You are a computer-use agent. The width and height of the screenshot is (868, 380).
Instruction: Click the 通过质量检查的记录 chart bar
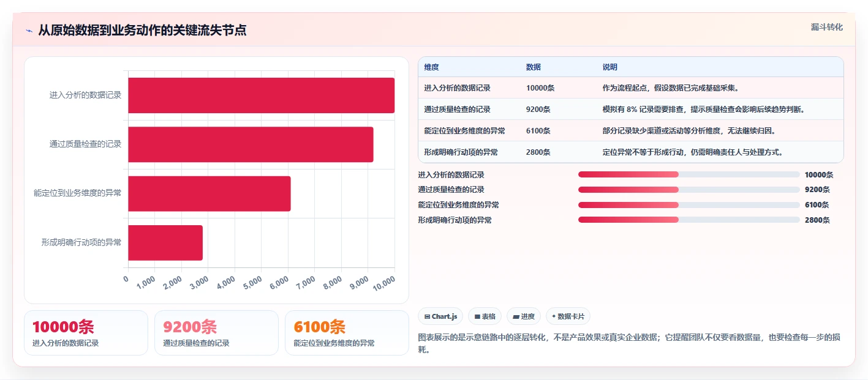pyautogui.click(x=251, y=144)
